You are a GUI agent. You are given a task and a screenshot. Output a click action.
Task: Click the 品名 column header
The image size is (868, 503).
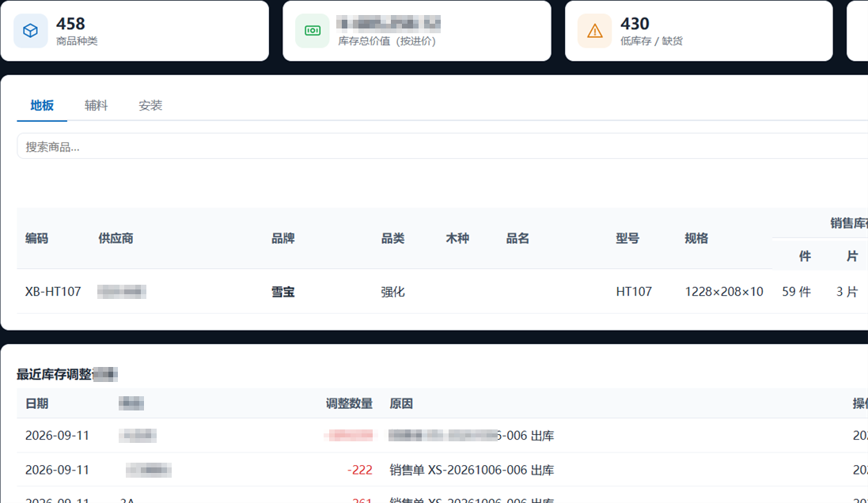coord(517,239)
